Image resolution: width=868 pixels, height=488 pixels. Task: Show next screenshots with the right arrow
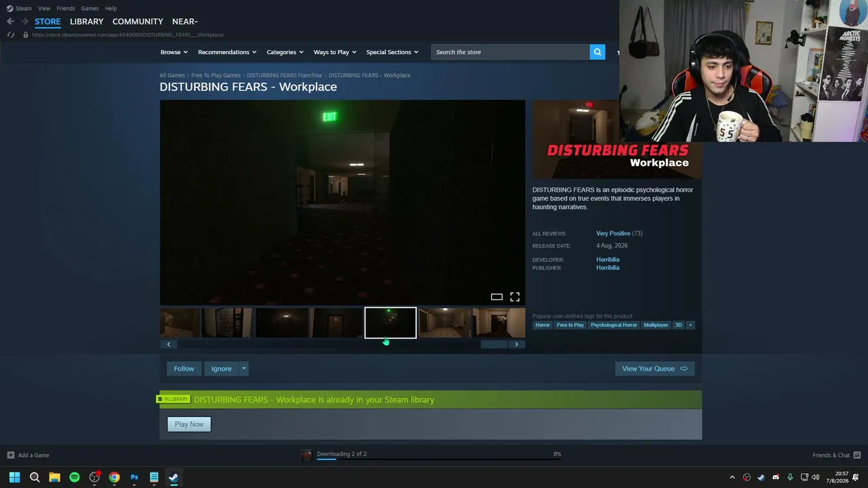coord(517,344)
